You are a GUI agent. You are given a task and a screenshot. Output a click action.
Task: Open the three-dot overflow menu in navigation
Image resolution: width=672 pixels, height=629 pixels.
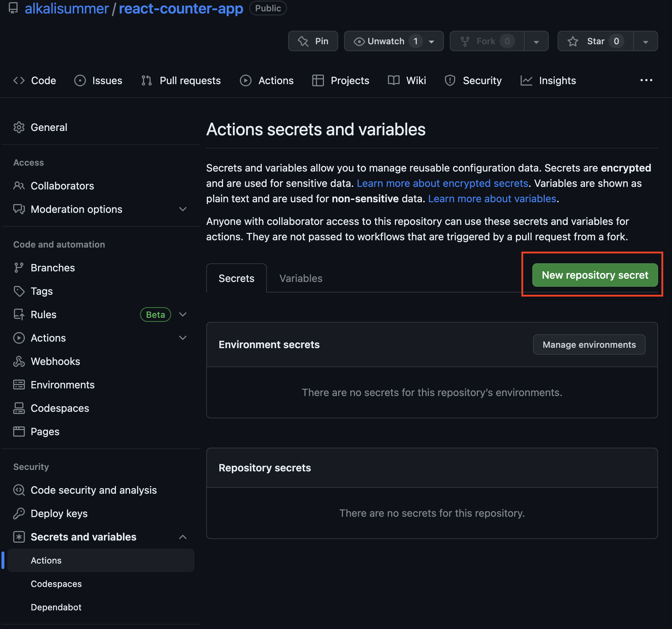point(646,80)
